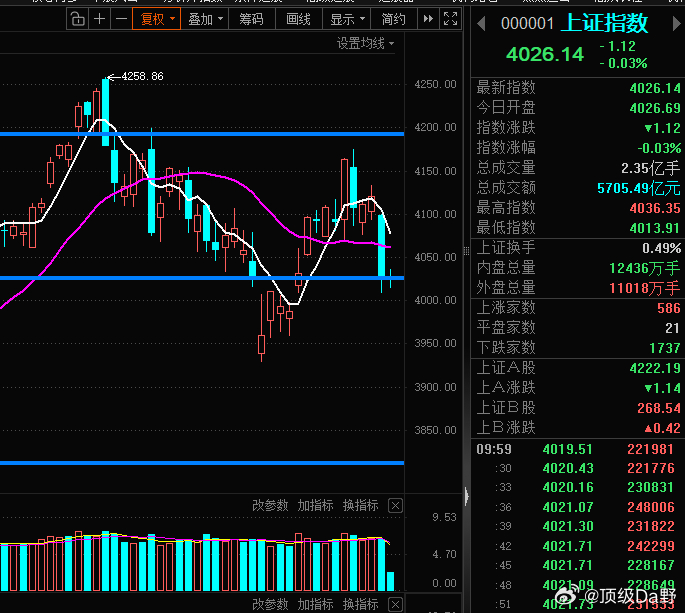Click the 画线 drawing tool button
685x613 pixels.
[x=298, y=19]
